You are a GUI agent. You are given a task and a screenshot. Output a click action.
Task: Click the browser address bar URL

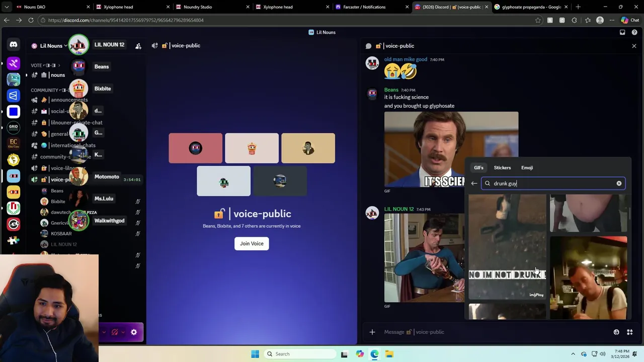point(126,20)
